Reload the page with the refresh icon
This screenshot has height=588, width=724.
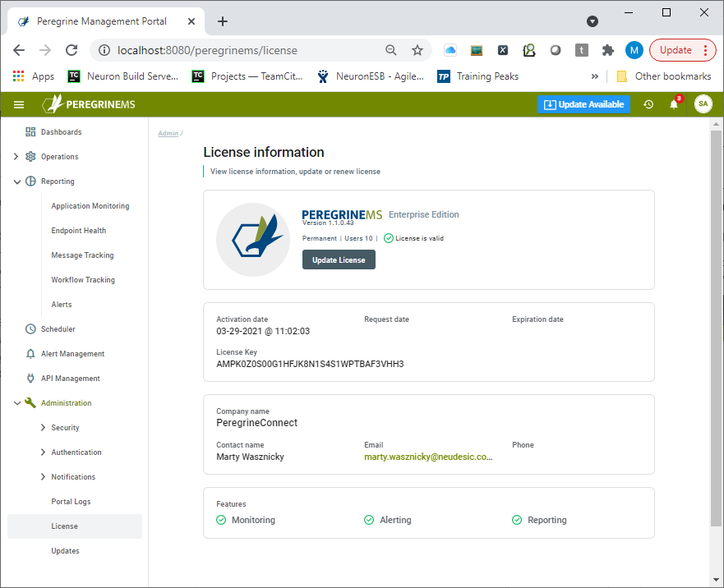pos(71,50)
